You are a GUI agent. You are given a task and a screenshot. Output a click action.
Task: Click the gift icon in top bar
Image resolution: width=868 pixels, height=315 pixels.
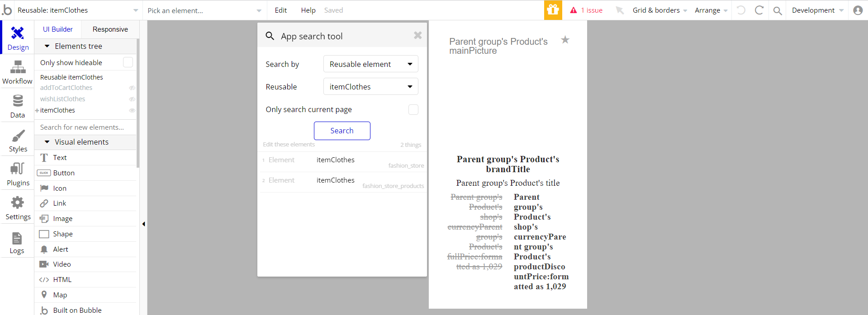click(553, 10)
